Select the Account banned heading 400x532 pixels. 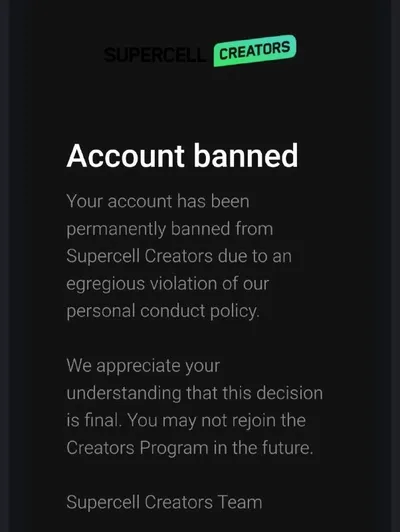pos(182,156)
